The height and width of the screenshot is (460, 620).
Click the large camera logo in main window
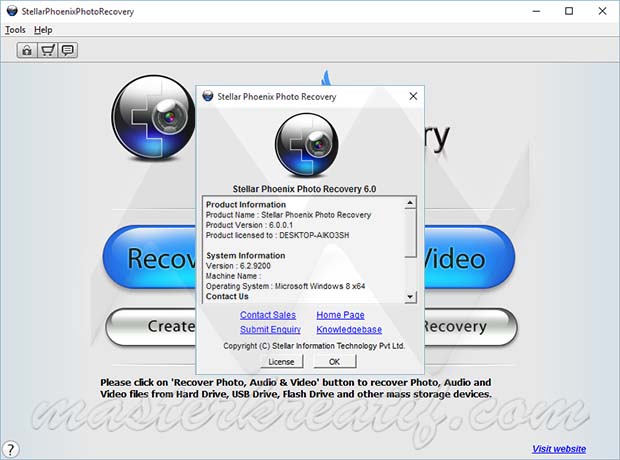point(153,117)
